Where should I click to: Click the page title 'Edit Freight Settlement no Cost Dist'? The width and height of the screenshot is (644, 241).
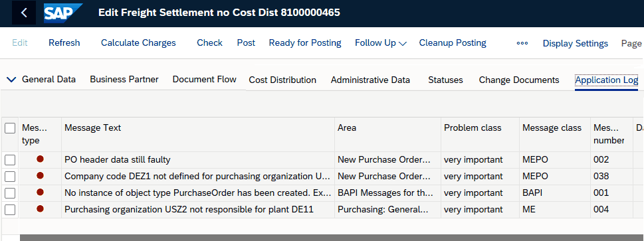point(189,13)
